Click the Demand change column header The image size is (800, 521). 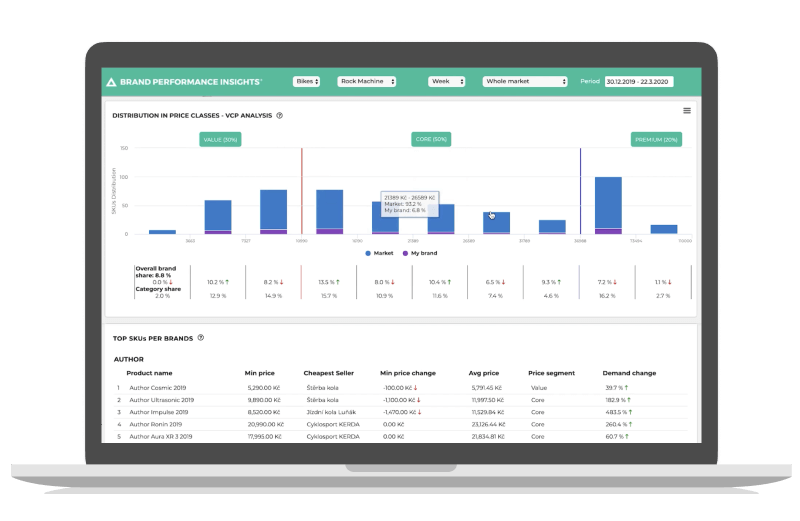[x=629, y=373]
